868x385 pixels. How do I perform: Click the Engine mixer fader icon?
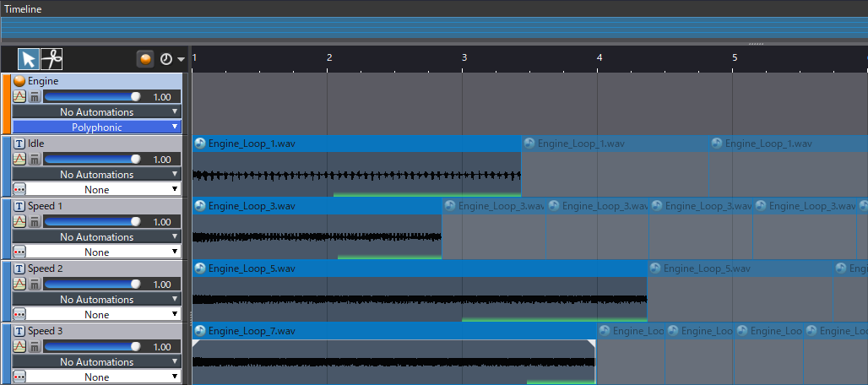coord(35,97)
